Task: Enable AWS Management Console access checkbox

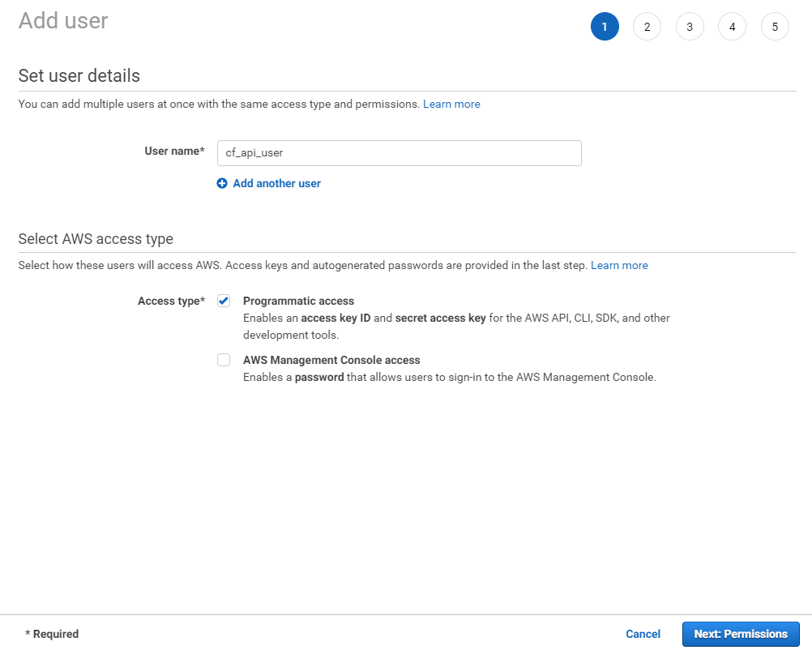Action: (224, 361)
